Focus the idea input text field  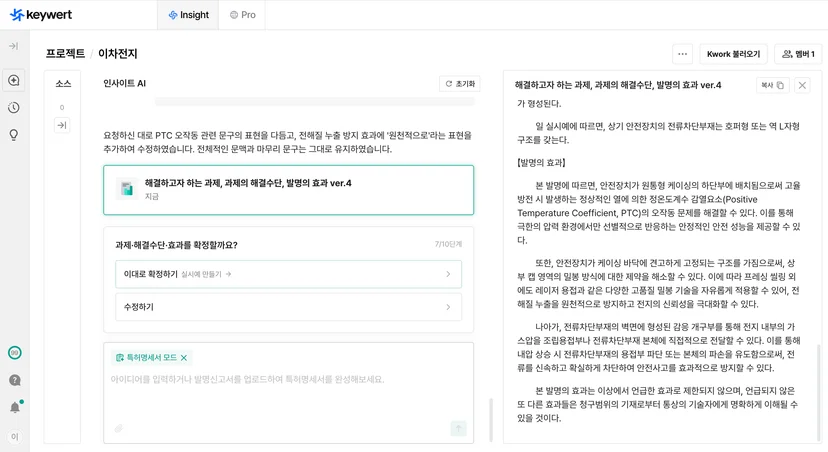point(288,380)
